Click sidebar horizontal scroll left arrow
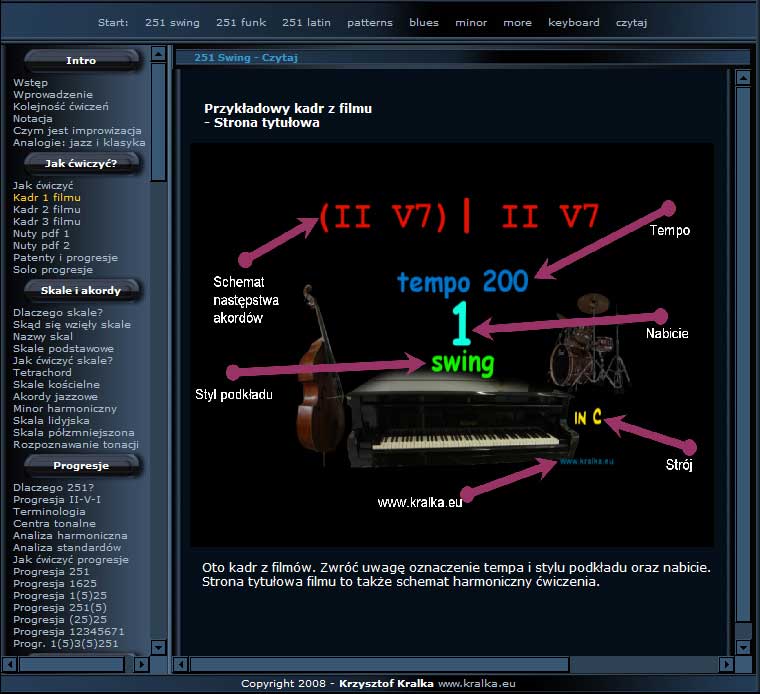760x694 pixels. pos(10,663)
